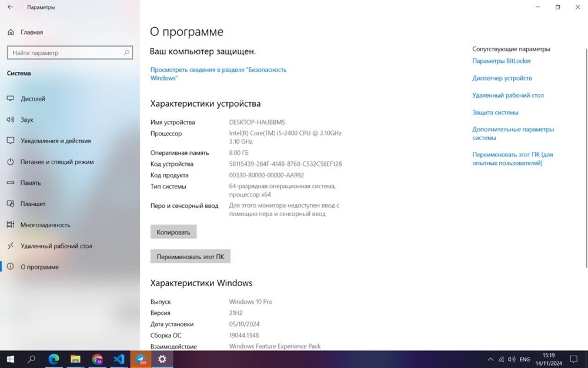Screen dimensions: 588x368
Task: Switch the ENG input language
Action: 524,359
